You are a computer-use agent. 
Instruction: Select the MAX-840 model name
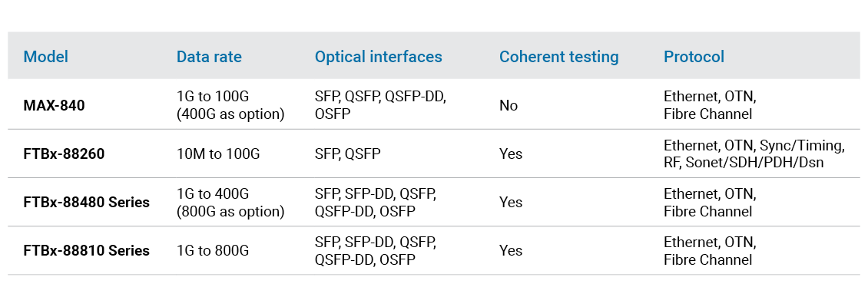[x=54, y=105]
